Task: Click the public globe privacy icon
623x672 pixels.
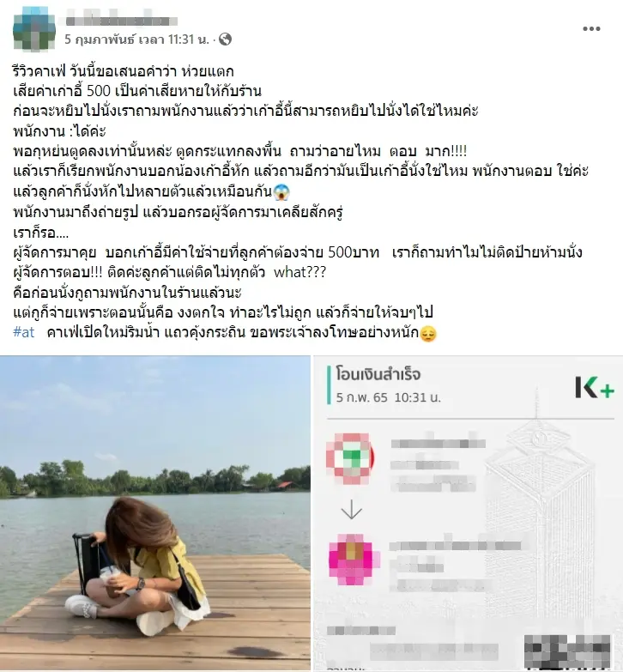Action: click(225, 39)
